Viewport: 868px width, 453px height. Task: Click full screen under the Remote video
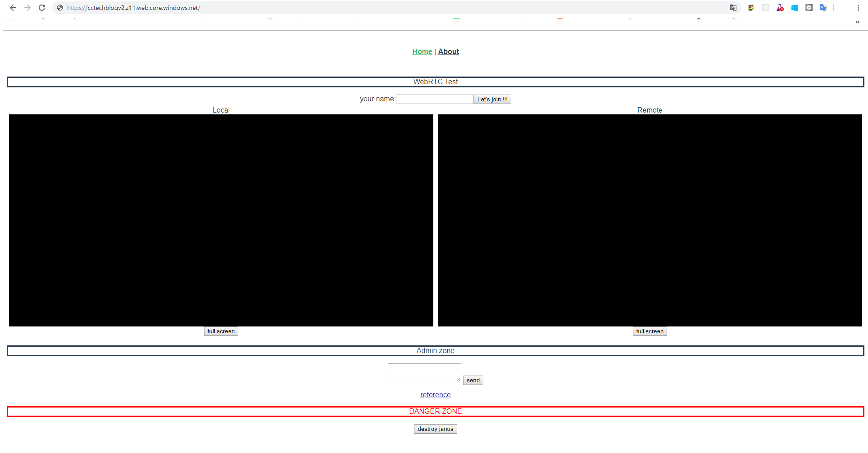(650, 331)
